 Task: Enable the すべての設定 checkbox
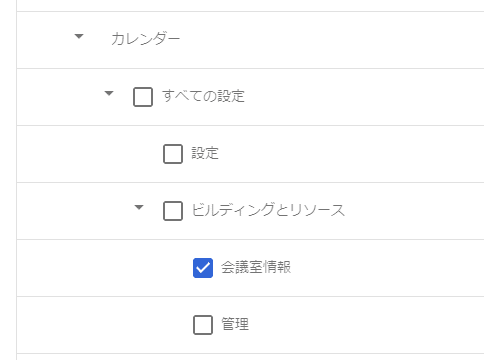143,97
